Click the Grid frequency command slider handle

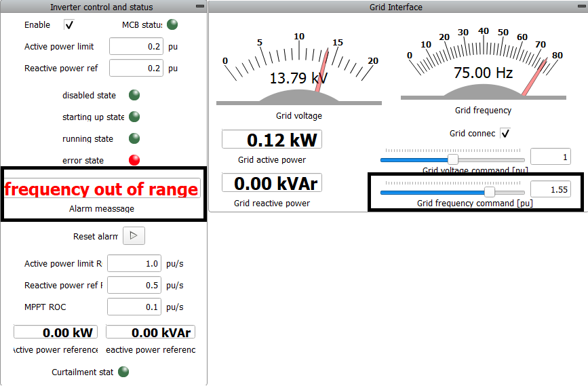coord(489,192)
